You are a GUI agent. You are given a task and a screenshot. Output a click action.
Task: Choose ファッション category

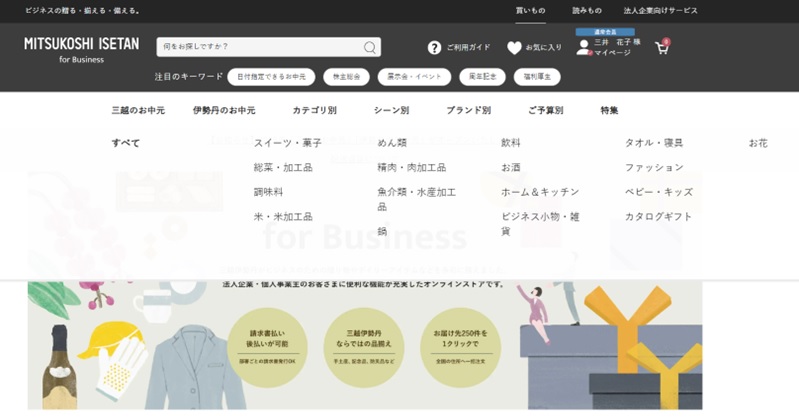(x=654, y=168)
